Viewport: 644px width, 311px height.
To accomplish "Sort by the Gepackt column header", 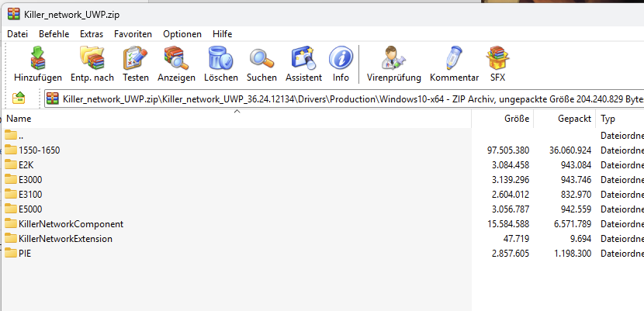I will tap(564, 119).
